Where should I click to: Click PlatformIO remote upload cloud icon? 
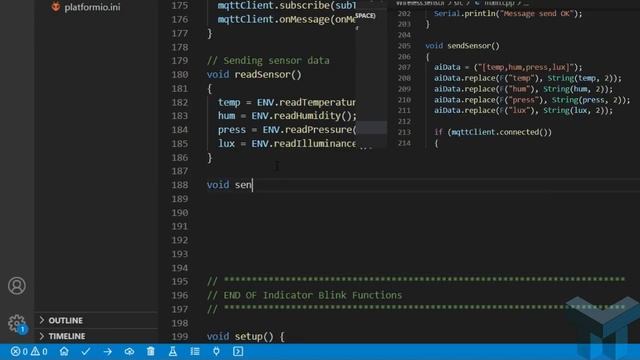point(129,351)
